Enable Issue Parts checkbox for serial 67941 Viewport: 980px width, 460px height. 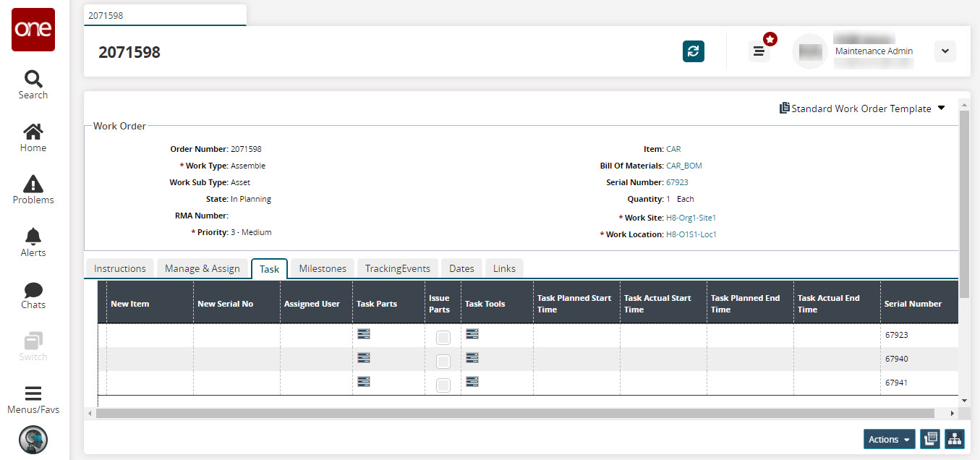pyautogui.click(x=443, y=385)
